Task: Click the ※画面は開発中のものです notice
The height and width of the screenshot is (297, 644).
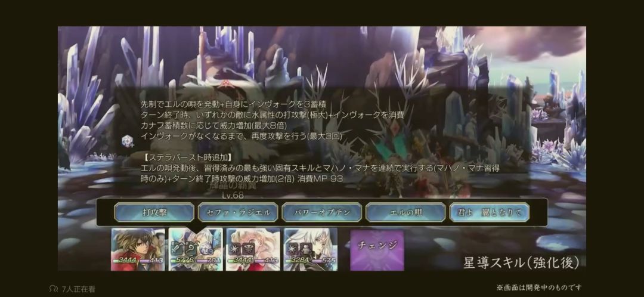Action: click(539, 287)
